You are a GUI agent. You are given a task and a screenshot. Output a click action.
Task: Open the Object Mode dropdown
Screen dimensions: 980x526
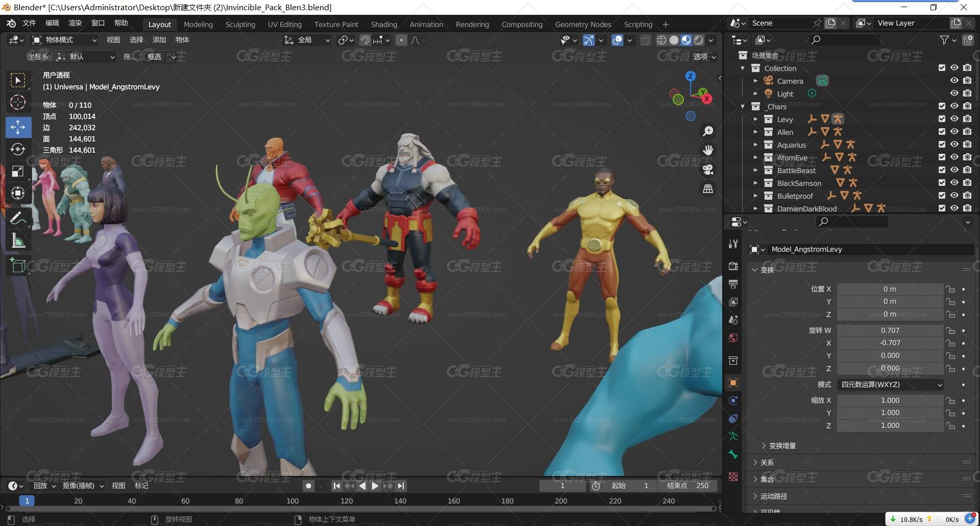click(65, 40)
